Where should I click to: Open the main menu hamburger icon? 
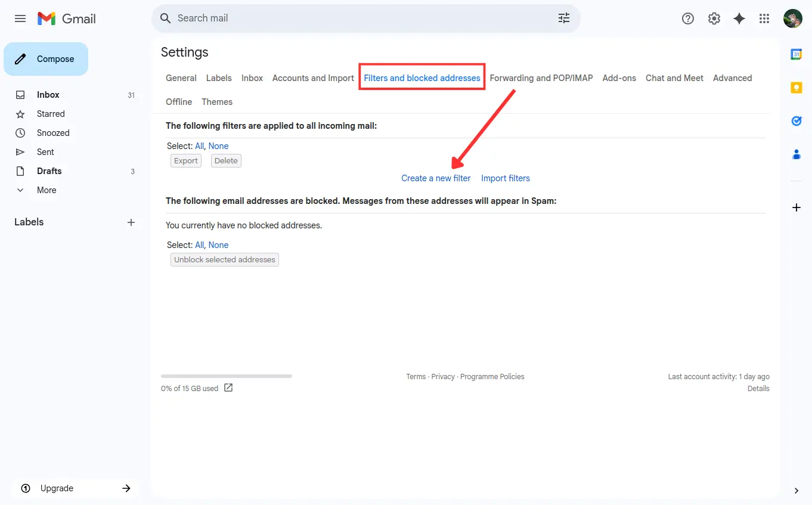tap(20, 18)
